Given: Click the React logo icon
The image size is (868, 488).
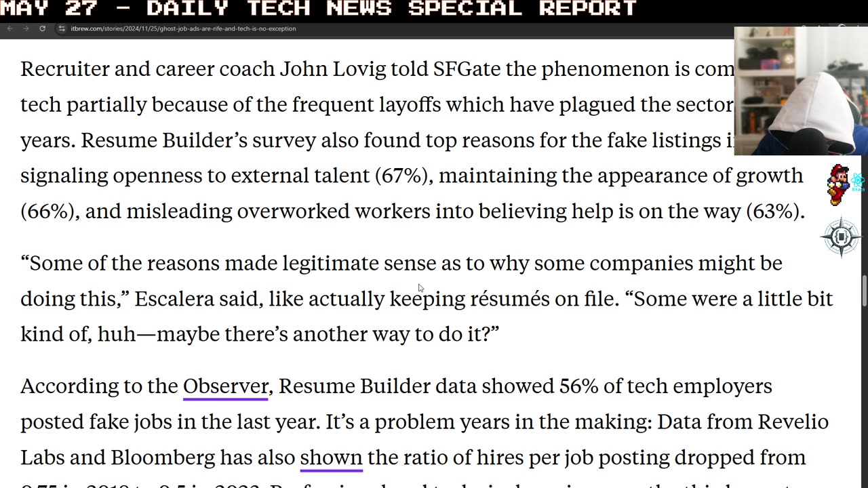Looking at the screenshot, I should coord(858,182).
